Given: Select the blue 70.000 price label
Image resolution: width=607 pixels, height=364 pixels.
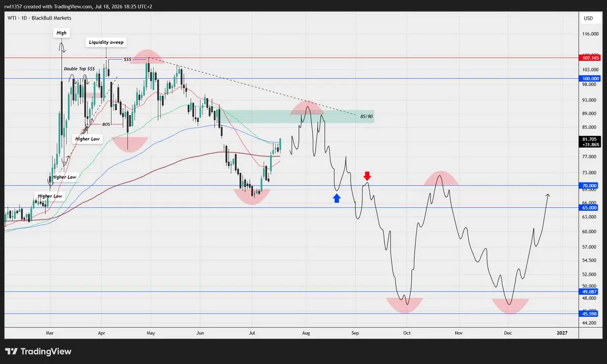Looking at the screenshot, I should [589, 186].
